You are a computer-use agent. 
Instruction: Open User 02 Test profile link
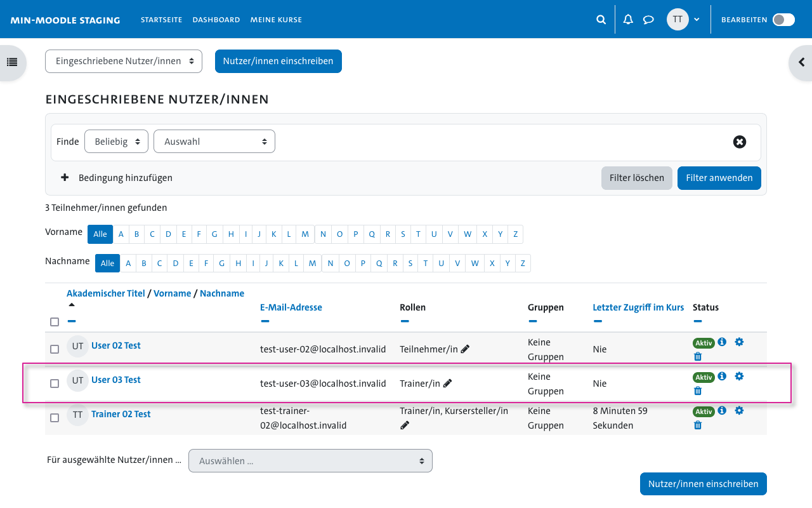[x=116, y=345]
